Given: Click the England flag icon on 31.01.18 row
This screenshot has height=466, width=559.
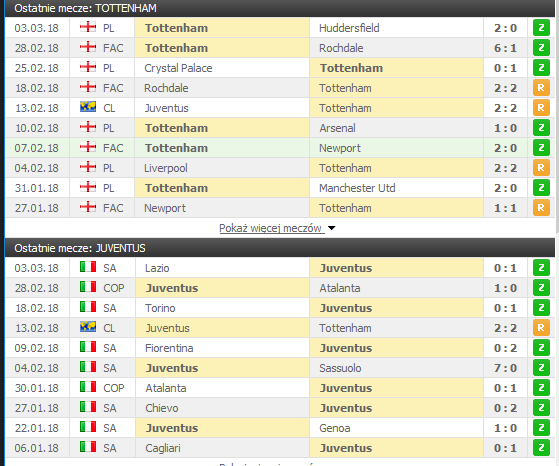Looking at the screenshot, I should tap(88, 187).
